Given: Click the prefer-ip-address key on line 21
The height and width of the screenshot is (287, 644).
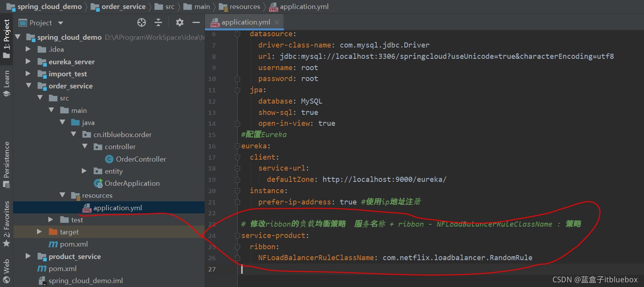Looking at the screenshot, I should [x=295, y=202].
